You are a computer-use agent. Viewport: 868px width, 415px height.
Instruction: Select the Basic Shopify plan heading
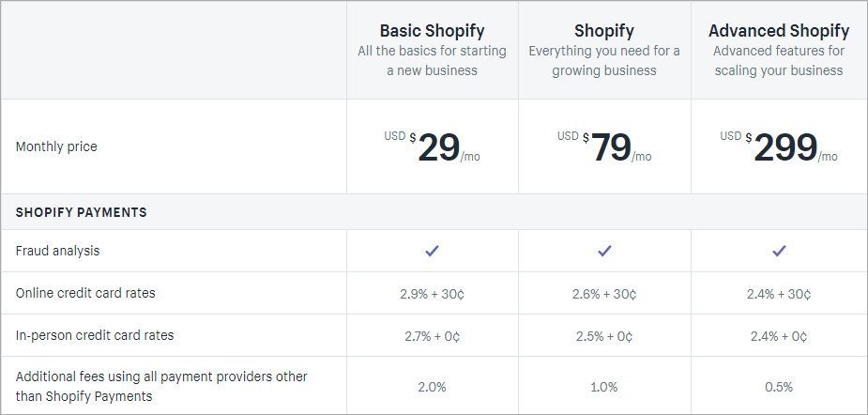click(432, 31)
